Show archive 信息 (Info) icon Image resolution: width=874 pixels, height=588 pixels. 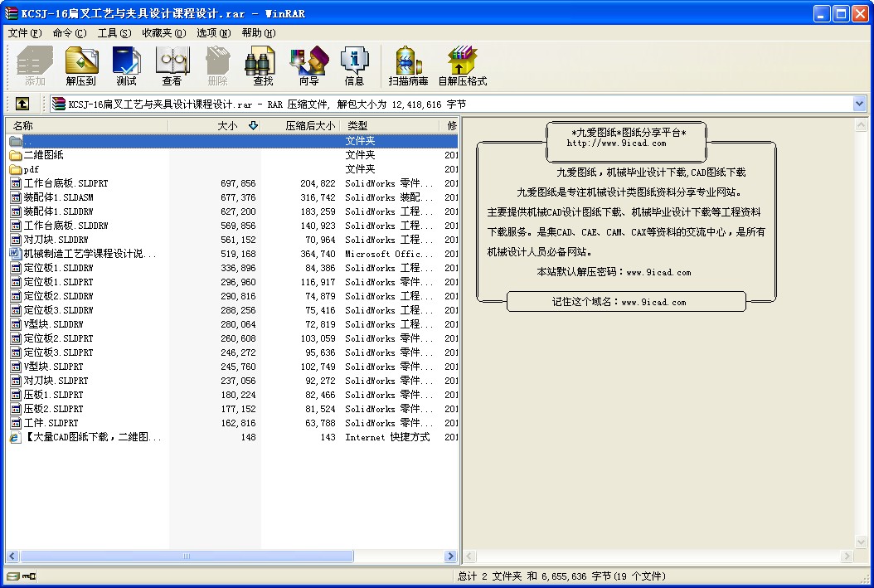pos(354,66)
